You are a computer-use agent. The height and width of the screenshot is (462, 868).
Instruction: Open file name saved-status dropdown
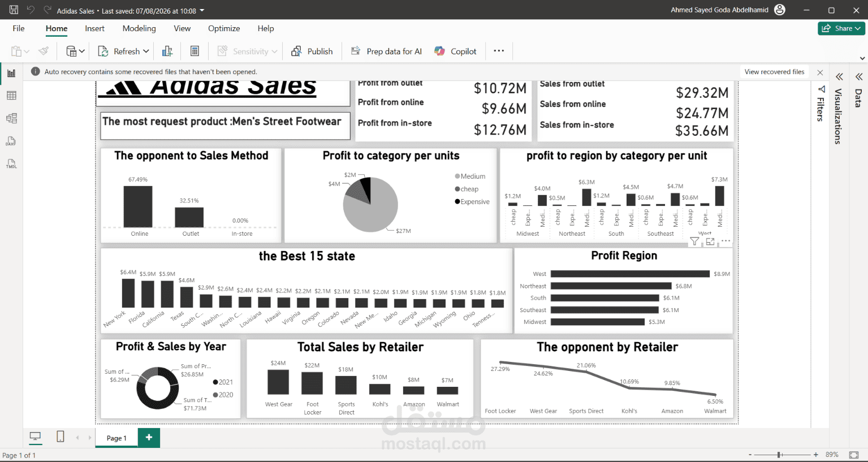(x=202, y=11)
